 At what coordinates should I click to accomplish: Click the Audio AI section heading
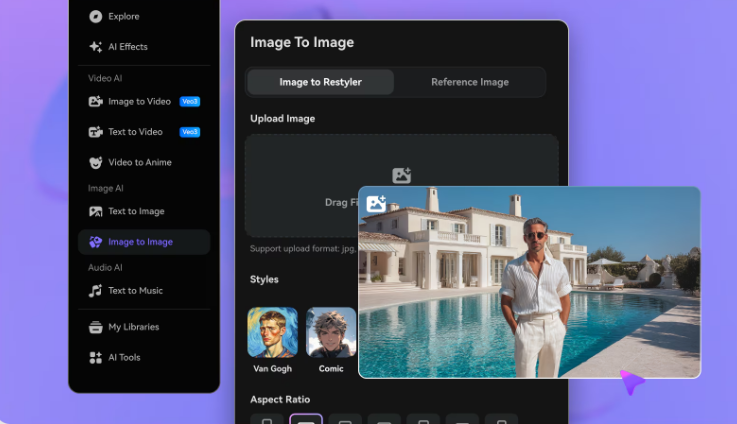pos(105,267)
